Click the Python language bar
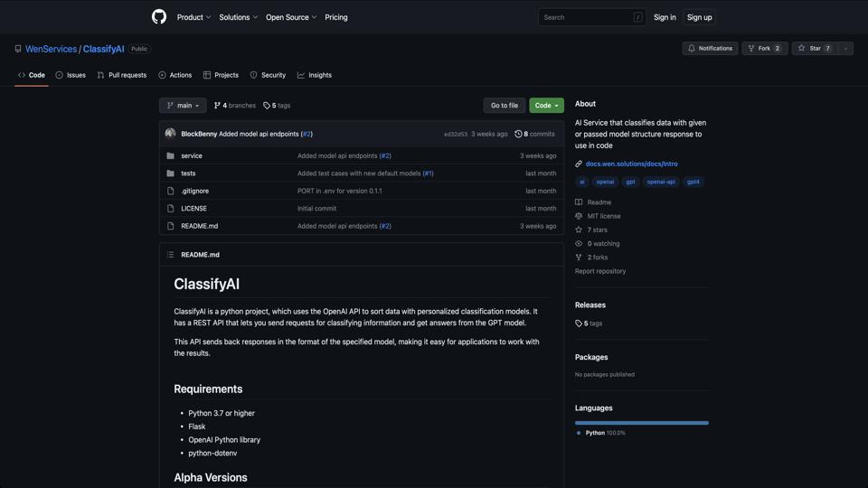 [x=641, y=423]
